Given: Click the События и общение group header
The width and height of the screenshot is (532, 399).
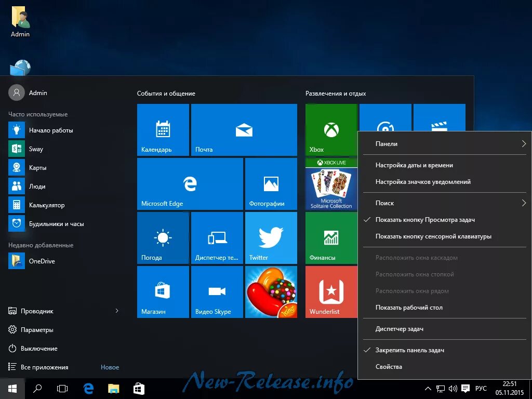Looking at the screenshot, I should pos(166,94).
